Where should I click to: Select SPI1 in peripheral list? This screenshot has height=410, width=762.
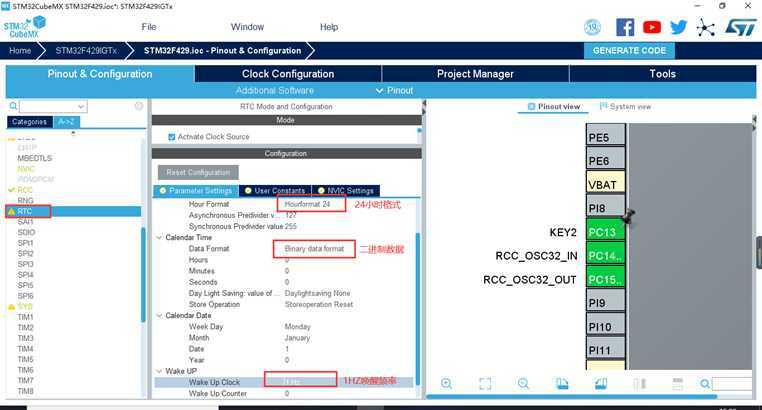click(x=25, y=243)
